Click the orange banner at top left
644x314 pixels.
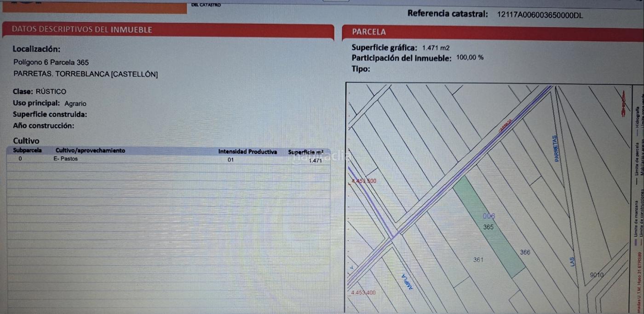pyautogui.click(x=94, y=7)
